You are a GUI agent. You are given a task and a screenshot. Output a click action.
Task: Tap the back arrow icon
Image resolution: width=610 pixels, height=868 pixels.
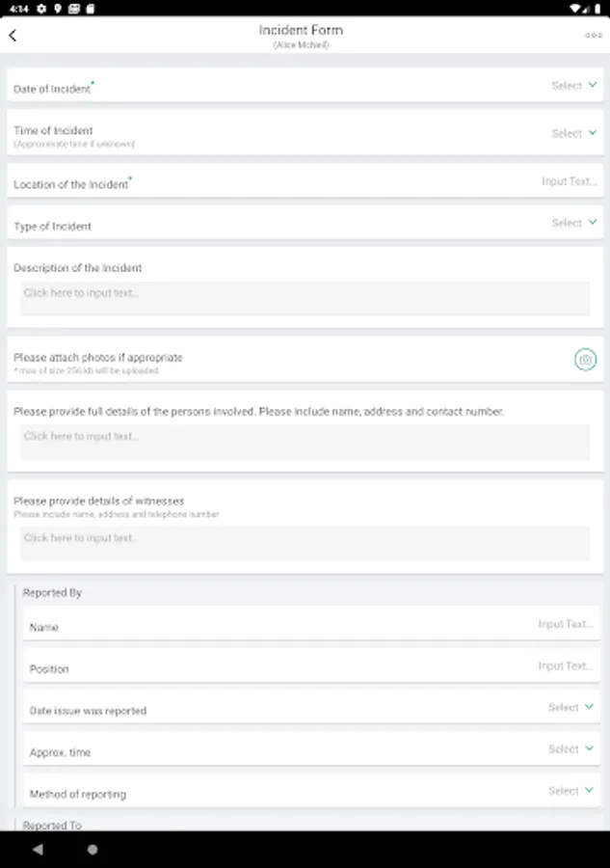point(13,36)
